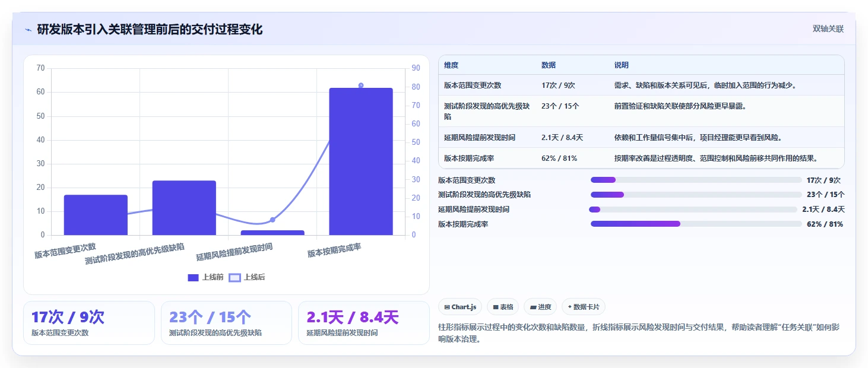Click the description starting 需求、缺陷和版本关系可见后
This screenshot has height=368, width=868.
point(705,85)
